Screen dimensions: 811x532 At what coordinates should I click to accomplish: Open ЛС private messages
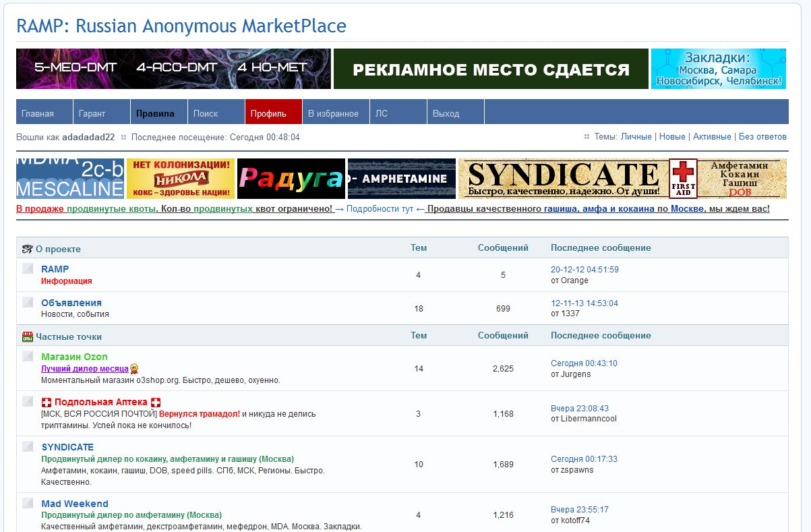click(382, 113)
